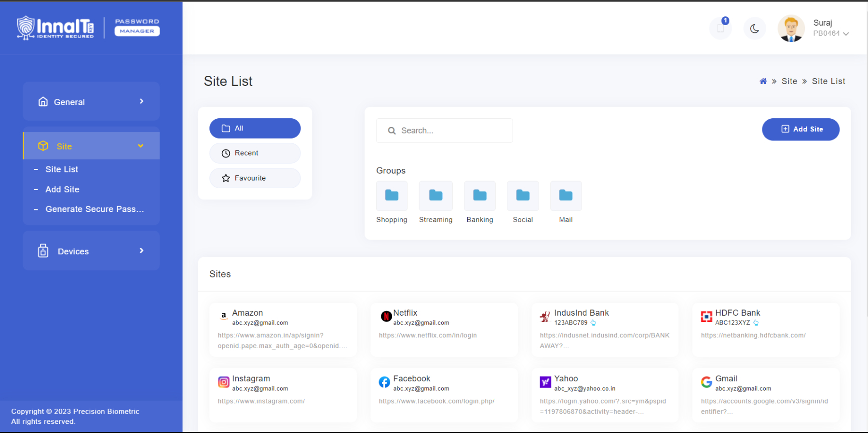868x433 pixels.
Task: Copy the IndusInd Bank username icon
Action: coord(594,323)
